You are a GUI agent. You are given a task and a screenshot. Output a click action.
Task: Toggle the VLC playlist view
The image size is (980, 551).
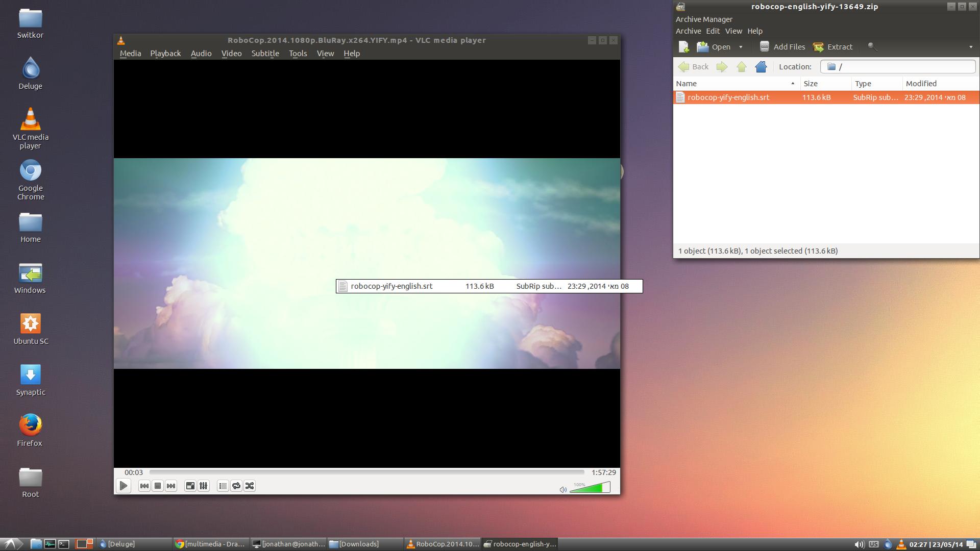pos(223,486)
